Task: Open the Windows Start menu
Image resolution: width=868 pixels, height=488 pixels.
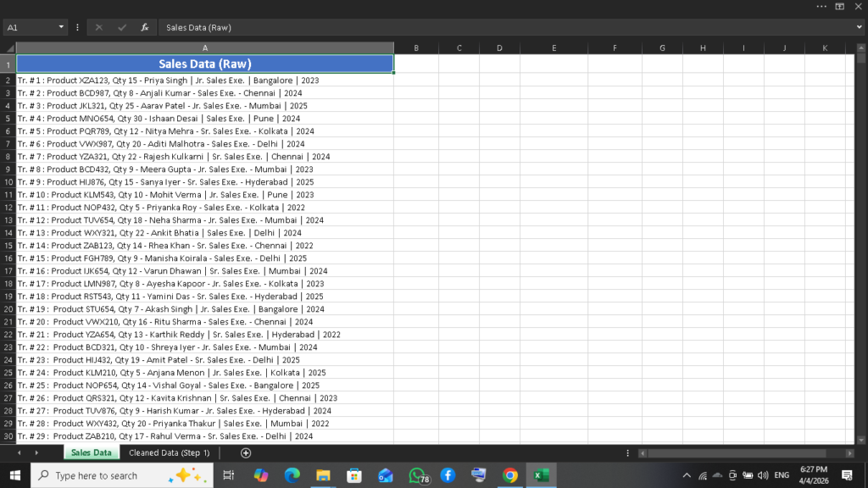Action: (15, 475)
